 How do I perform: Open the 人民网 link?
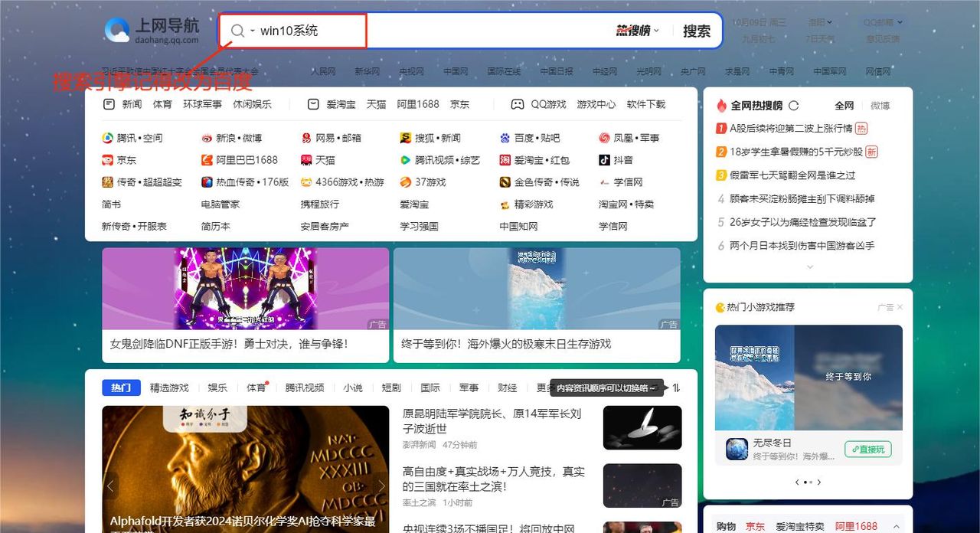[323, 71]
